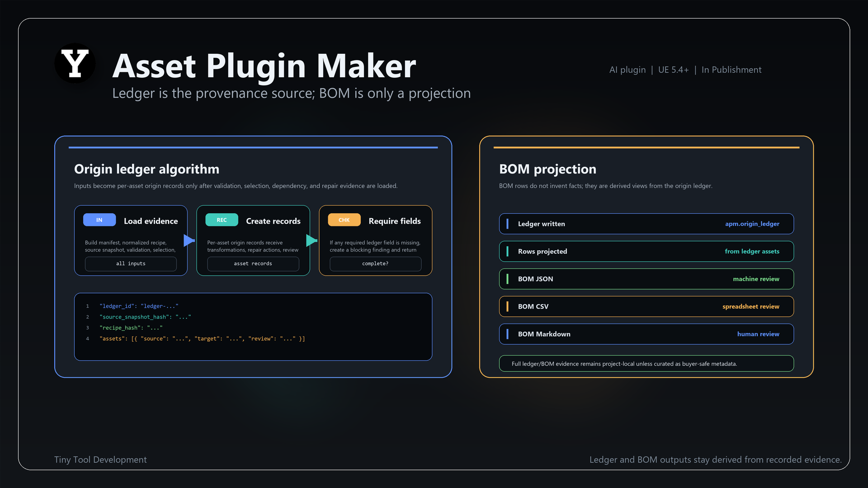Click the 'BOM rows do not invent facts' description
Screen dimensions: 868x488
click(606, 186)
